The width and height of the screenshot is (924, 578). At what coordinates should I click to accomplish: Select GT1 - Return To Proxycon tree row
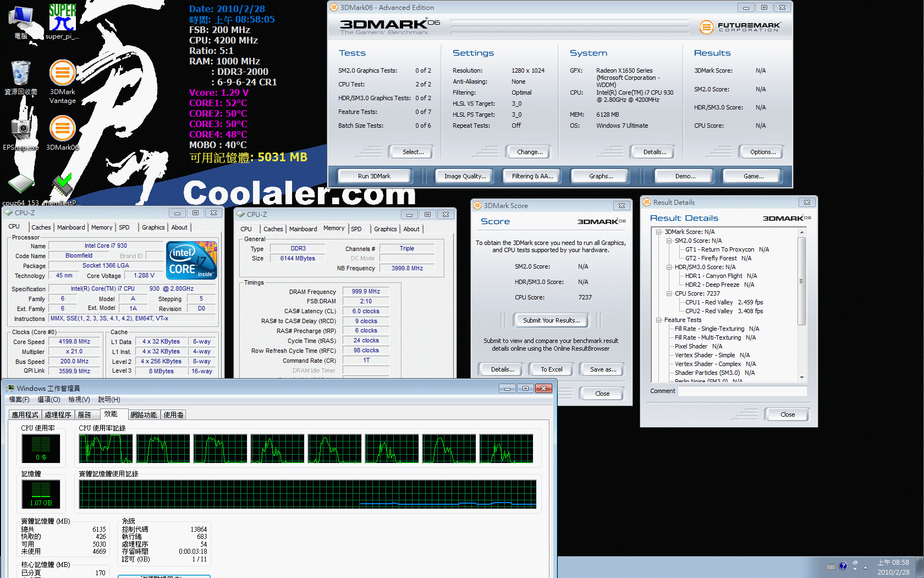[x=727, y=249]
